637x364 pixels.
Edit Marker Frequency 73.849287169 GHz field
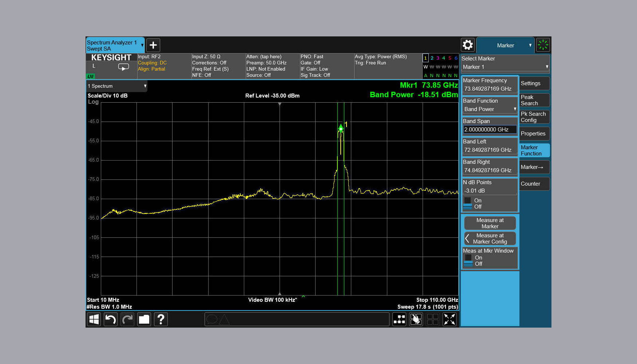coord(490,89)
